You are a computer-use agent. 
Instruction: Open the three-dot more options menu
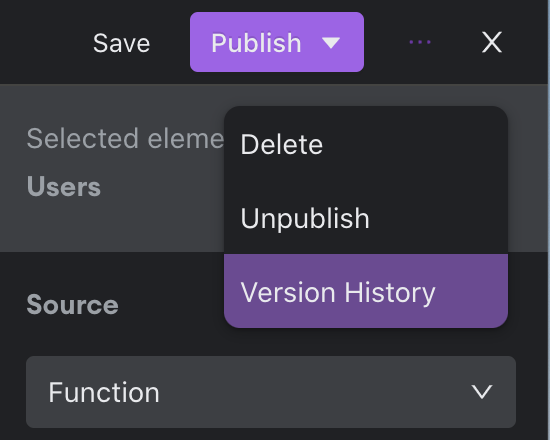[x=420, y=42]
